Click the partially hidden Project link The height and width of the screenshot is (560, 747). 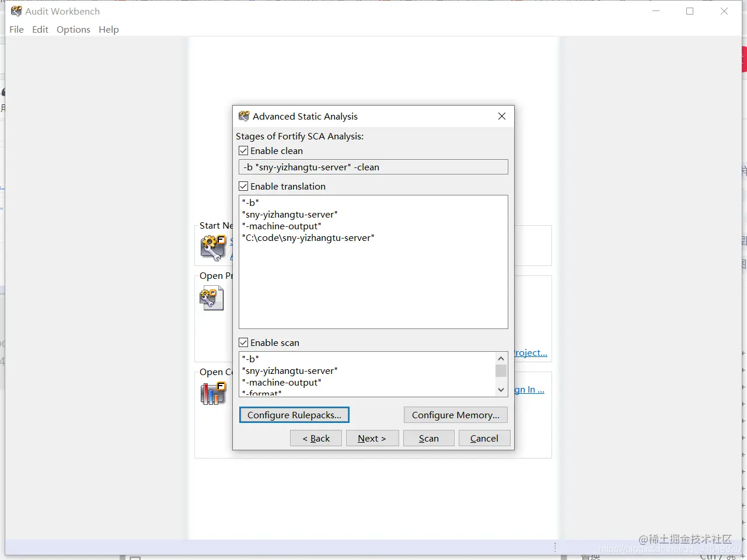(531, 352)
